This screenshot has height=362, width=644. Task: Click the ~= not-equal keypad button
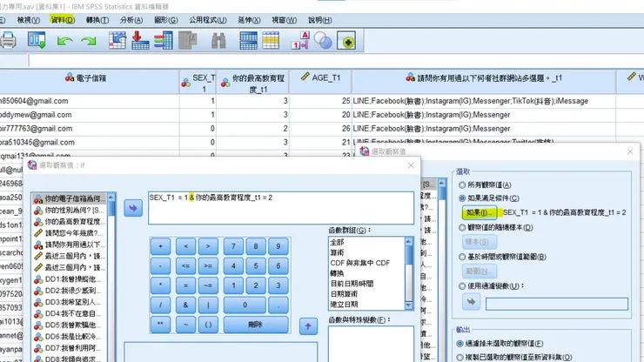(x=208, y=285)
